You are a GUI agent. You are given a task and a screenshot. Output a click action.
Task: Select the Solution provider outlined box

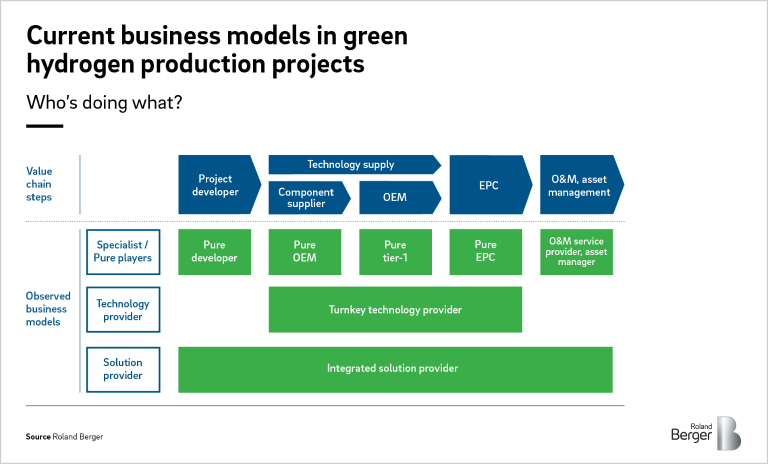coord(123,369)
